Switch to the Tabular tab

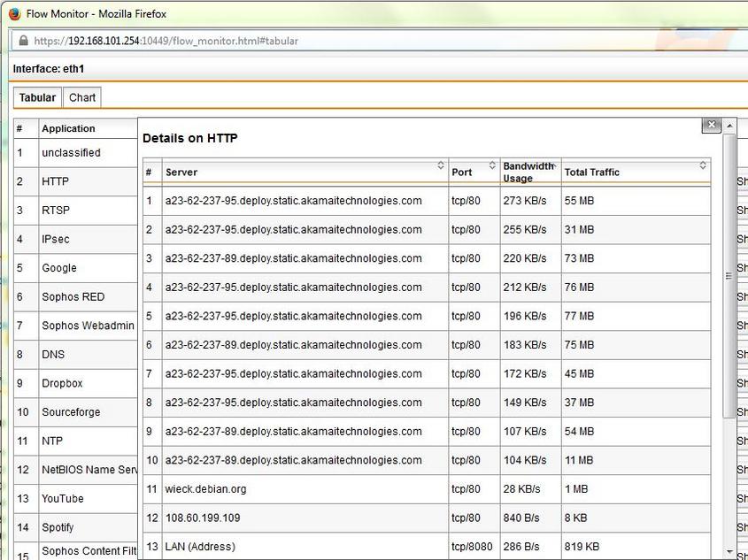click(37, 97)
